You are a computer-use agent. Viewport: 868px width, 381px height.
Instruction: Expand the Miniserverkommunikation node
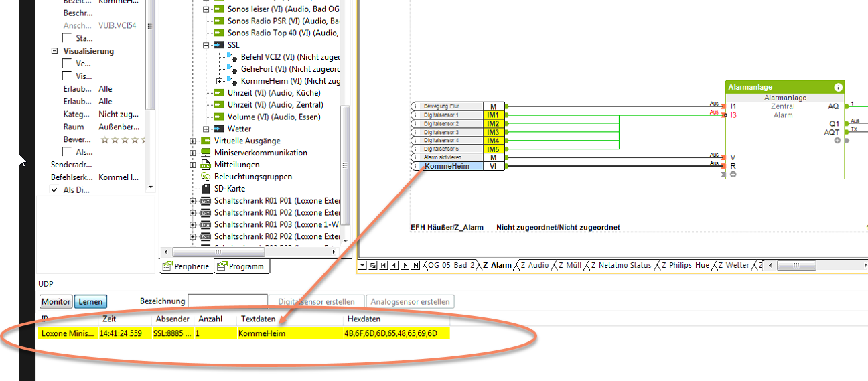pos(193,153)
